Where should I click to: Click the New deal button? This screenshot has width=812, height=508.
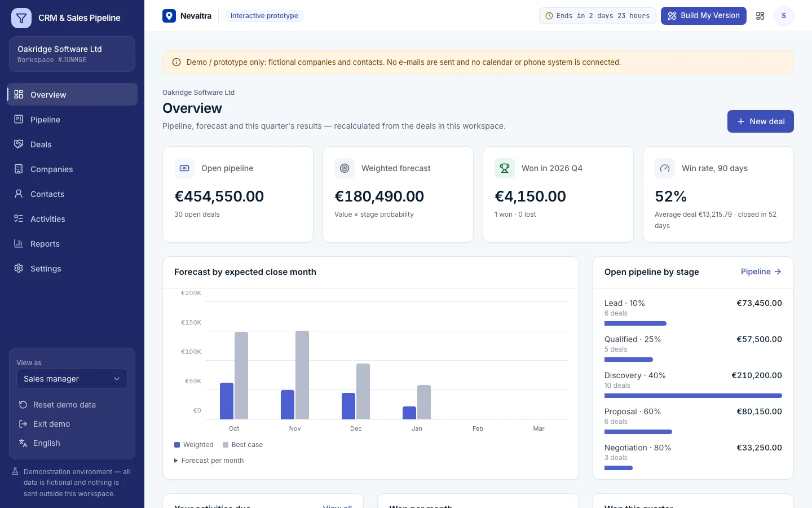[761, 121]
